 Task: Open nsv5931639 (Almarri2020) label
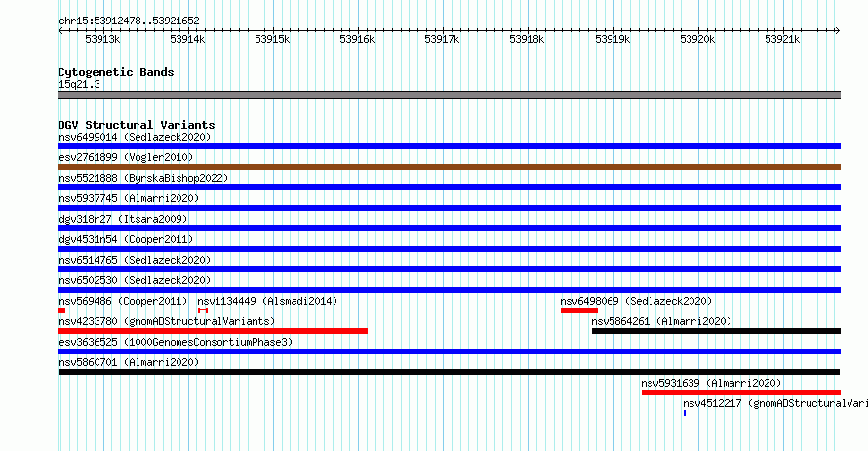pyautogui.click(x=711, y=383)
